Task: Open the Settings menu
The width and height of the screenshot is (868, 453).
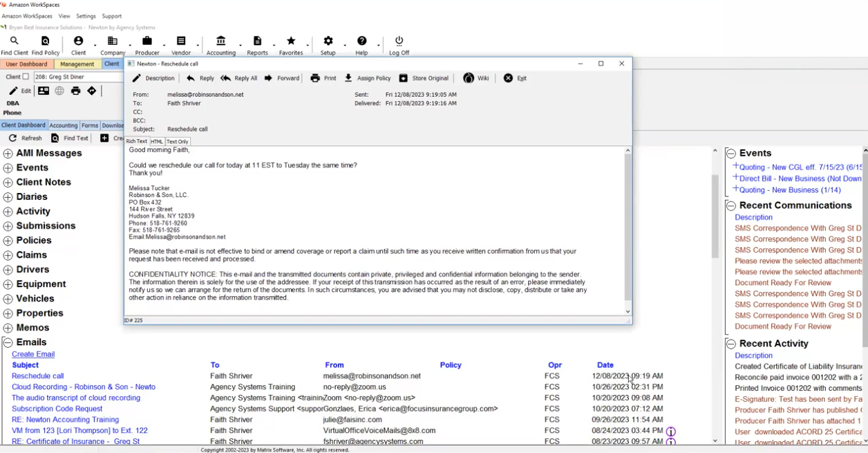Action: coord(86,16)
